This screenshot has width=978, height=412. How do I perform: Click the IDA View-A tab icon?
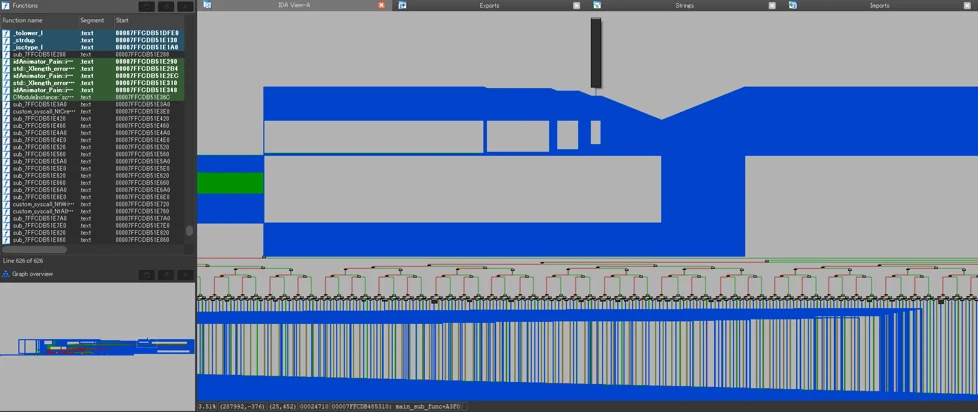[x=208, y=5]
